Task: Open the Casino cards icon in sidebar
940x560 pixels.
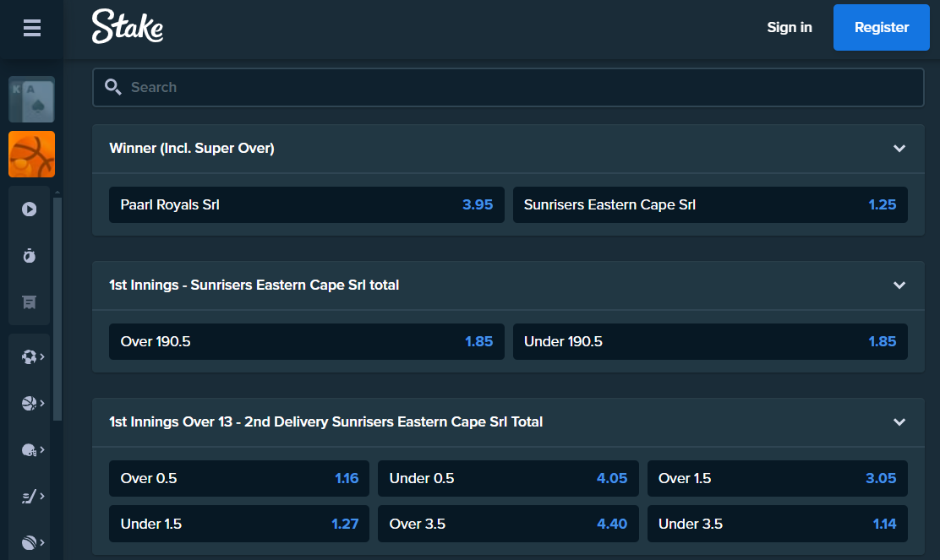Action: (31, 99)
